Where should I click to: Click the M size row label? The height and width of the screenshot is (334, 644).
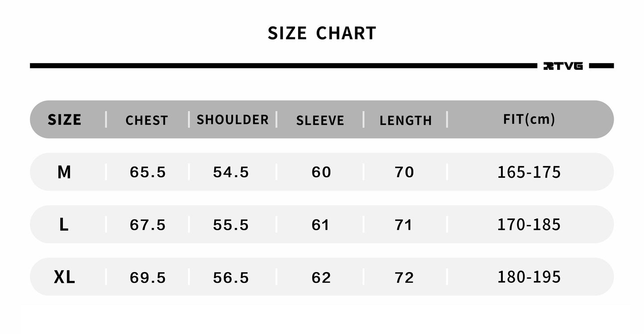coord(64,172)
